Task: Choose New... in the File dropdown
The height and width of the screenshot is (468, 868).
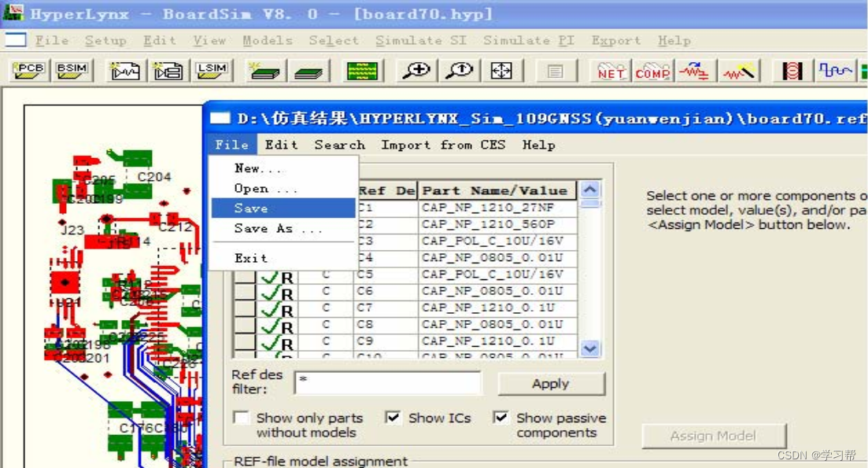Action: pos(283,168)
